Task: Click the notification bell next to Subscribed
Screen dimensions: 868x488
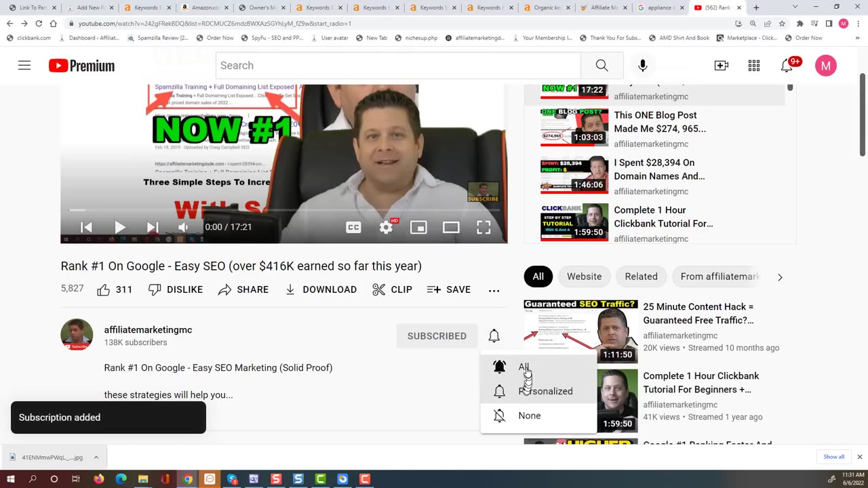Action: click(x=494, y=335)
